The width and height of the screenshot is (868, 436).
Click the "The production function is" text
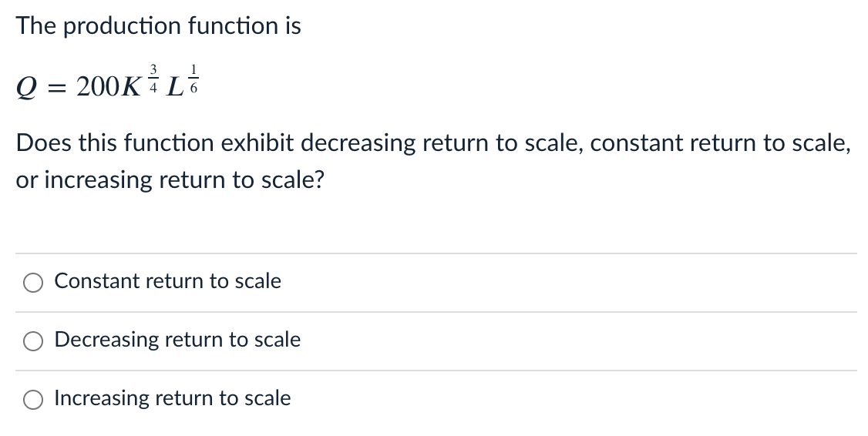159,26
